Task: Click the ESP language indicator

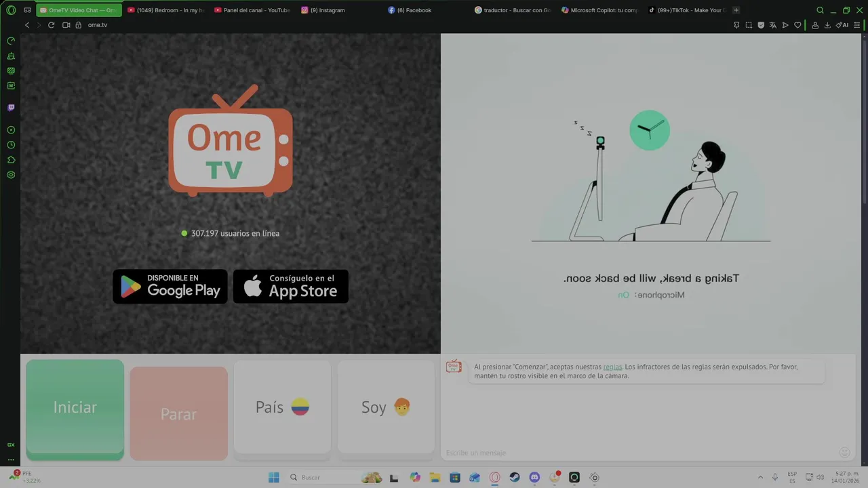Action: coord(792,477)
